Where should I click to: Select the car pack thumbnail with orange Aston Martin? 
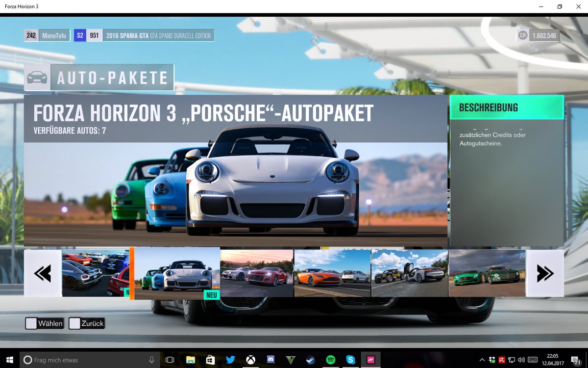coord(332,273)
